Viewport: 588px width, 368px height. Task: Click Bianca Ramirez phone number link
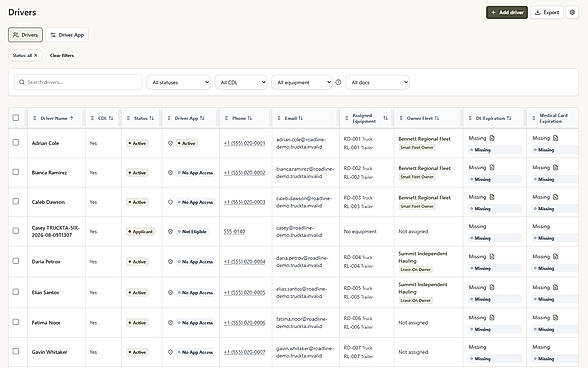(x=244, y=173)
